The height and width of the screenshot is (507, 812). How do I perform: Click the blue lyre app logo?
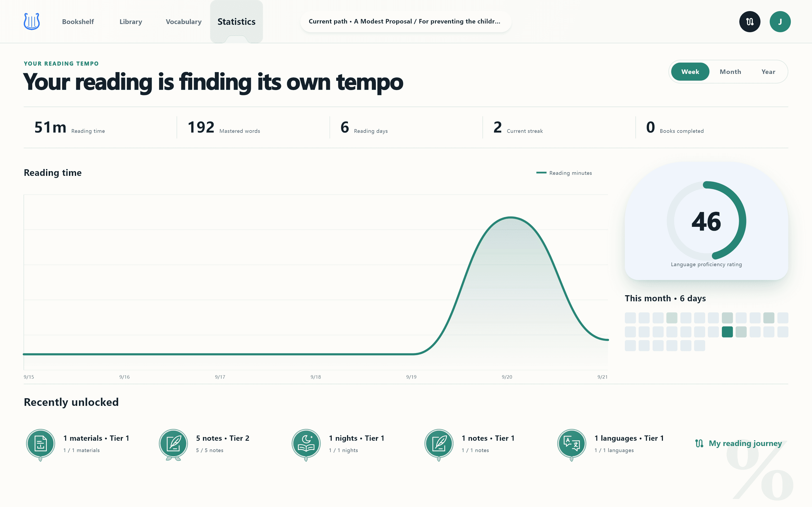pos(32,21)
